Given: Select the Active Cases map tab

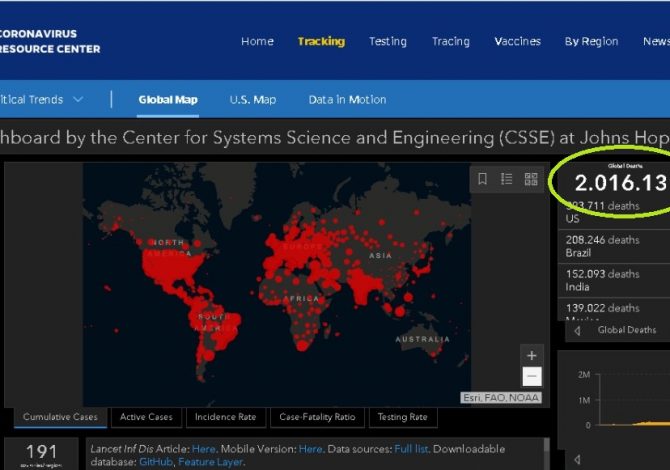Looking at the screenshot, I should point(146,417).
